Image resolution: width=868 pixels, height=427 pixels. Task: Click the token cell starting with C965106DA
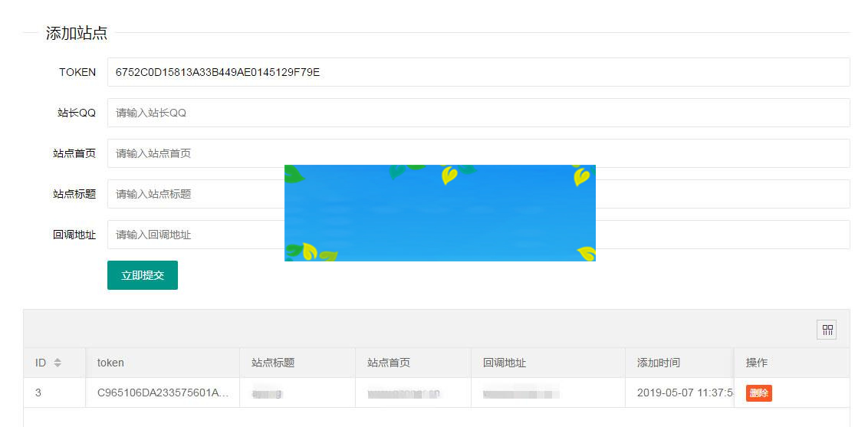[x=163, y=393]
